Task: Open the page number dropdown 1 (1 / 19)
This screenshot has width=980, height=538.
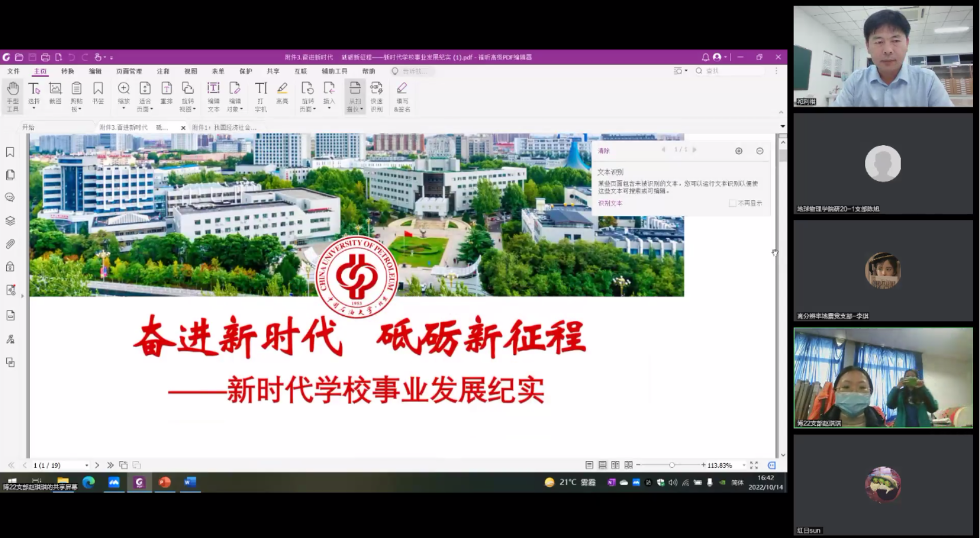Action: pyautogui.click(x=87, y=465)
